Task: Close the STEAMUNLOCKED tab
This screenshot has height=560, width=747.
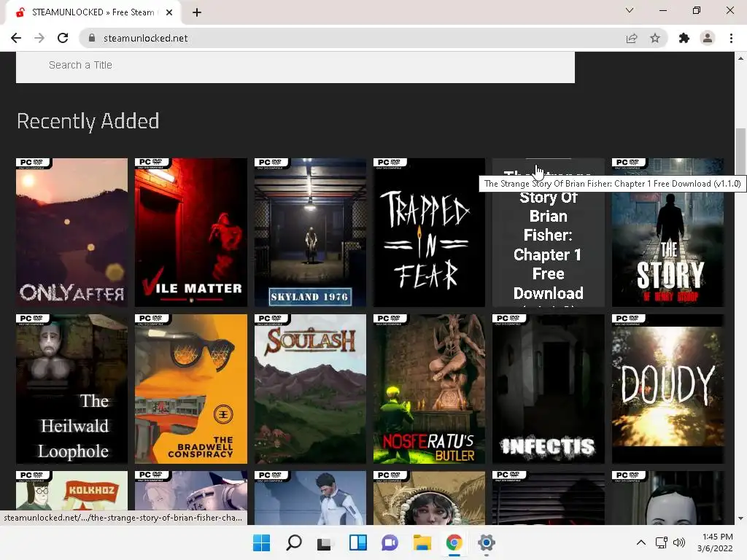Action: click(169, 12)
